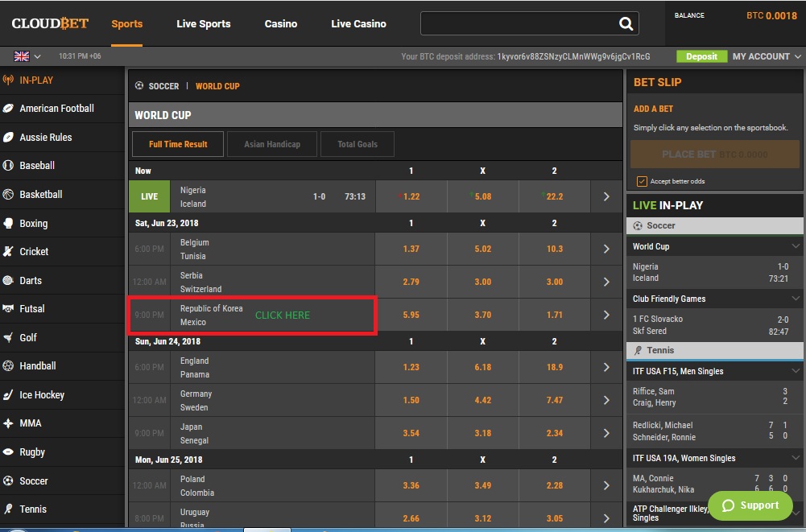This screenshot has width=806, height=532.
Task: Click the green LIVE badge for Nigeria vs Iceland
Action: tap(149, 196)
